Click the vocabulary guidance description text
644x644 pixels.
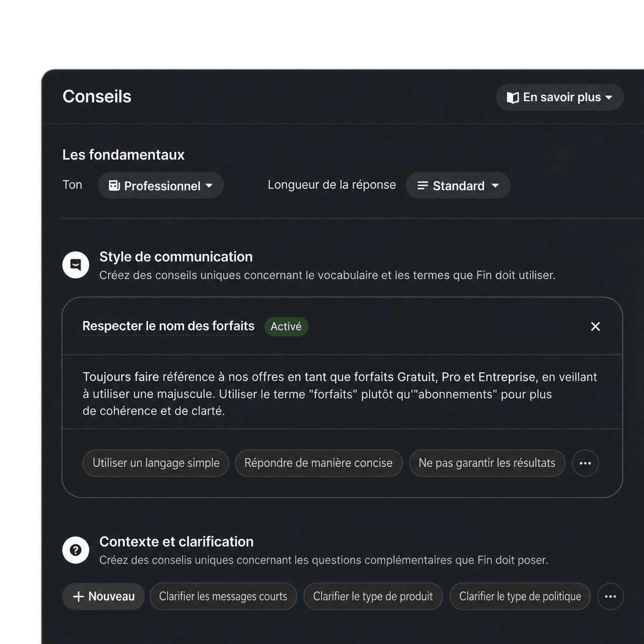[327, 275]
